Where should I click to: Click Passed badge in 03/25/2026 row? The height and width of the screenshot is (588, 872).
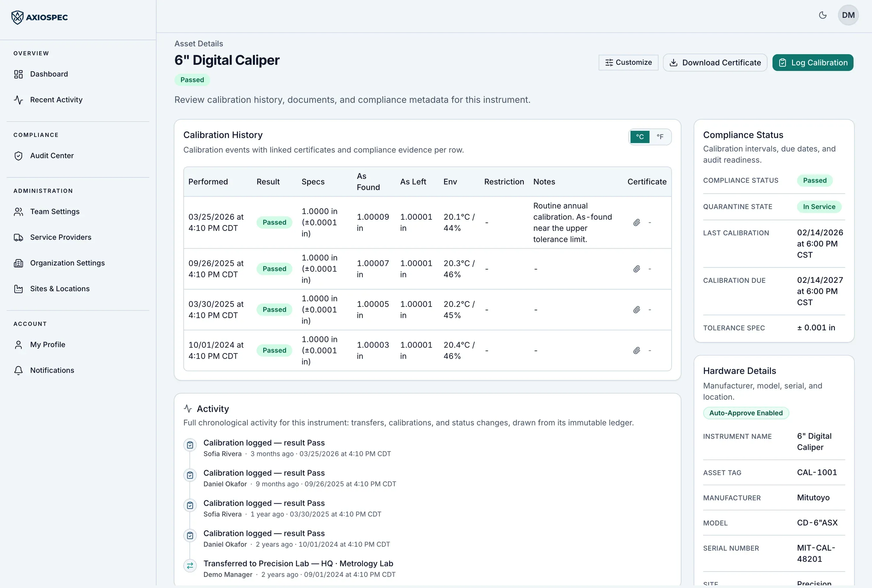[274, 222]
